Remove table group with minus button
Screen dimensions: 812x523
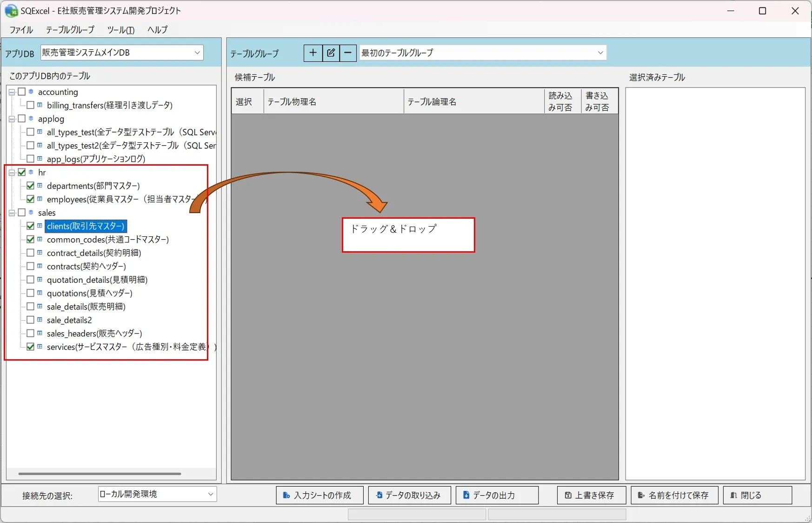348,53
